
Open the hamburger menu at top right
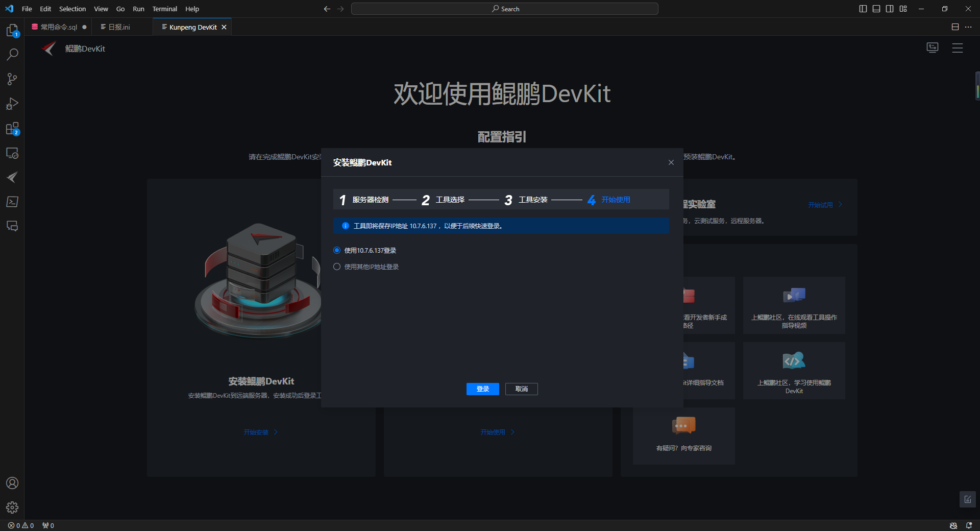pyautogui.click(x=958, y=48)
